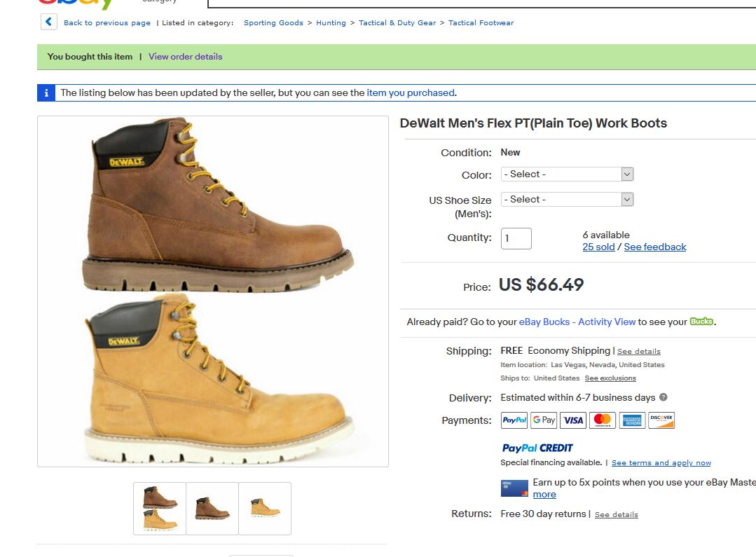756x557 pixels.
Task: Open Hunting breadcrumb category
Action: click(331, 22)
